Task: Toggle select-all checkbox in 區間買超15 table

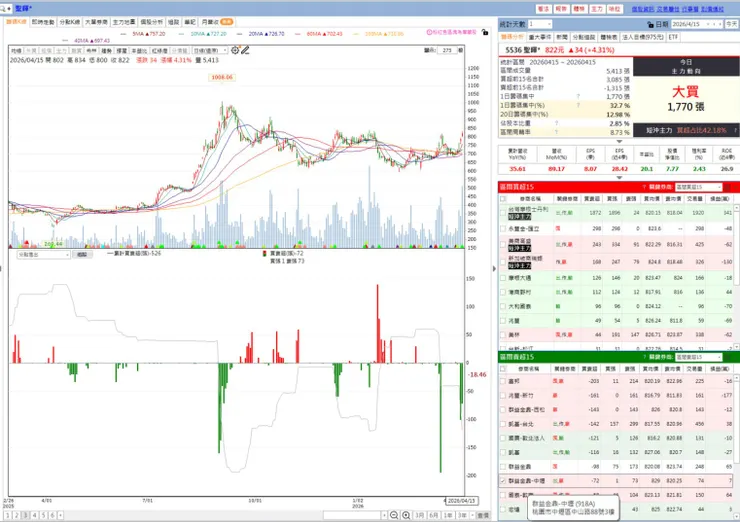Action: 503,199
